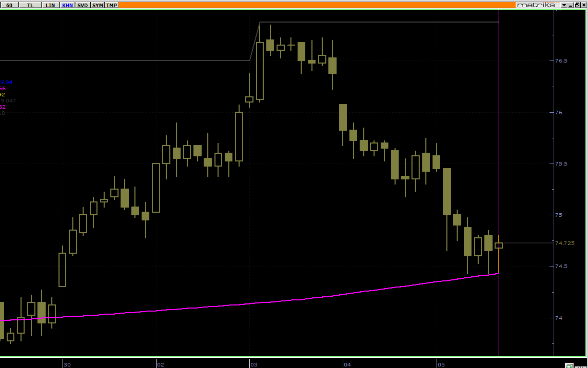Image resolution: width=588 pixels, height=368 pixels.
Task: Click the 74.725 current price label
Action: click(x=564, y=243)
